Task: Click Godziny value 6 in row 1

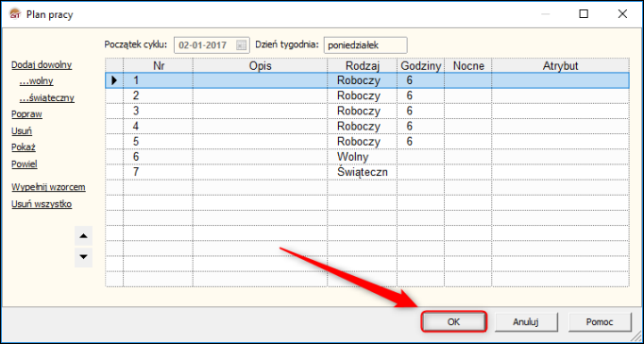Action: click(420, 80)
